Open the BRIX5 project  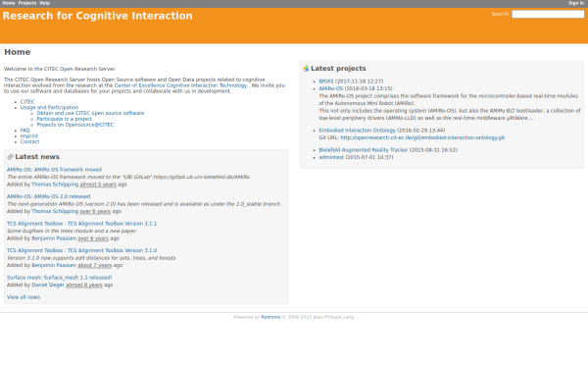pos(326,81)
